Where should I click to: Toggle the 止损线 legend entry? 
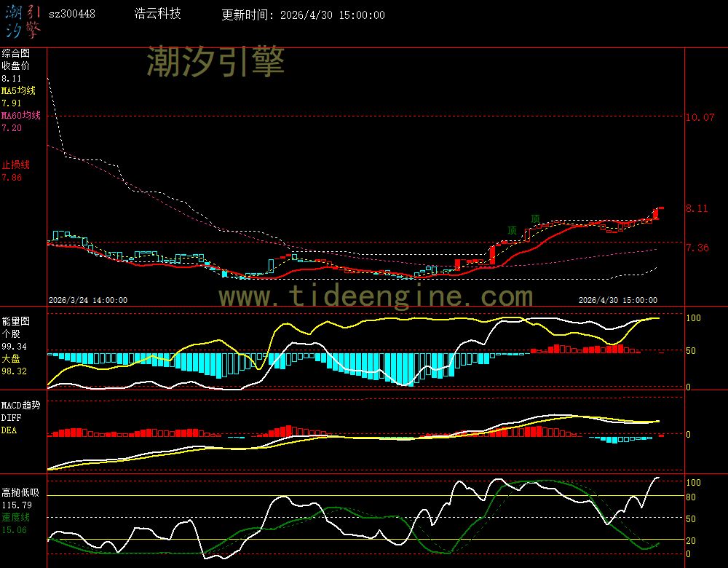tap(15, 165)
